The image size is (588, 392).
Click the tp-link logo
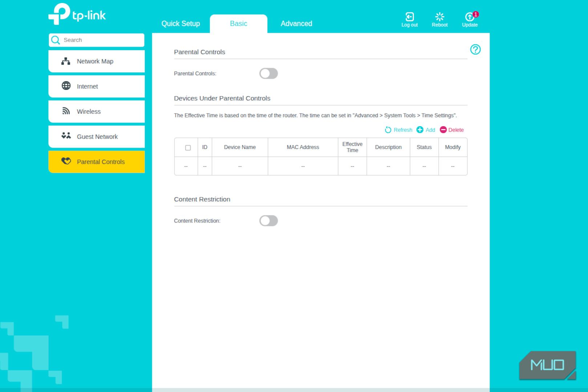pos(77,14)
